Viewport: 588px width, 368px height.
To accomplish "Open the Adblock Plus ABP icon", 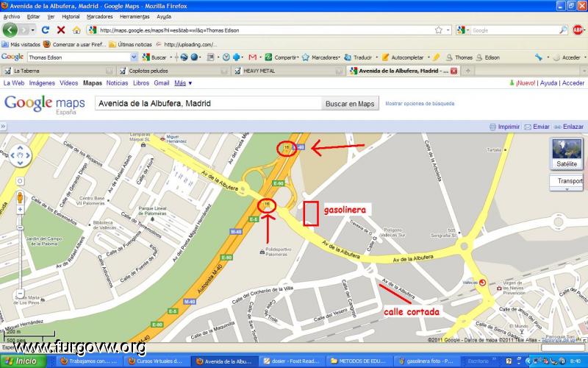I will [578, 30].
